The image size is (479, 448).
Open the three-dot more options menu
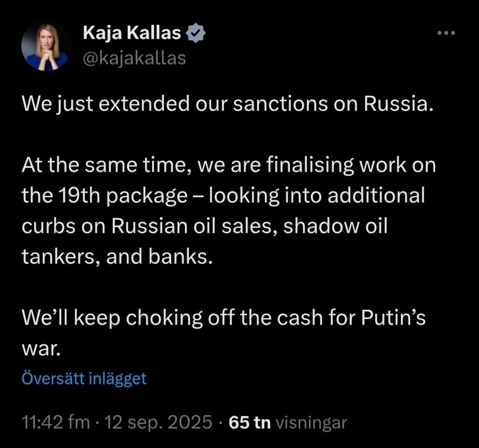445,33
